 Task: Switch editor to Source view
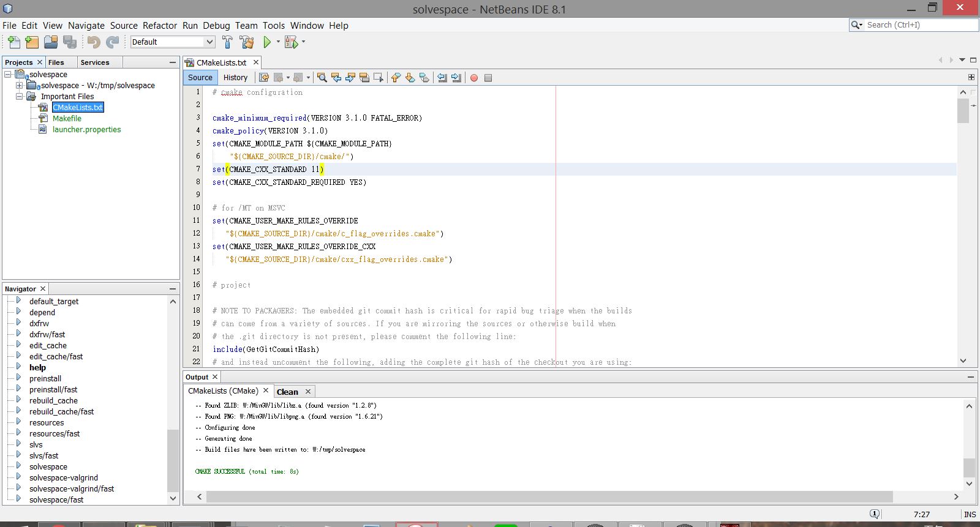(200, 77)
